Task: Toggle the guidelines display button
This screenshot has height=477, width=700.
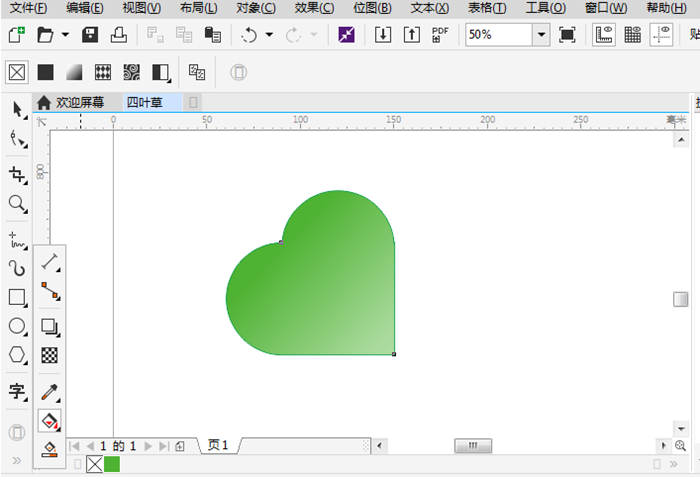Action: [661, 35]
